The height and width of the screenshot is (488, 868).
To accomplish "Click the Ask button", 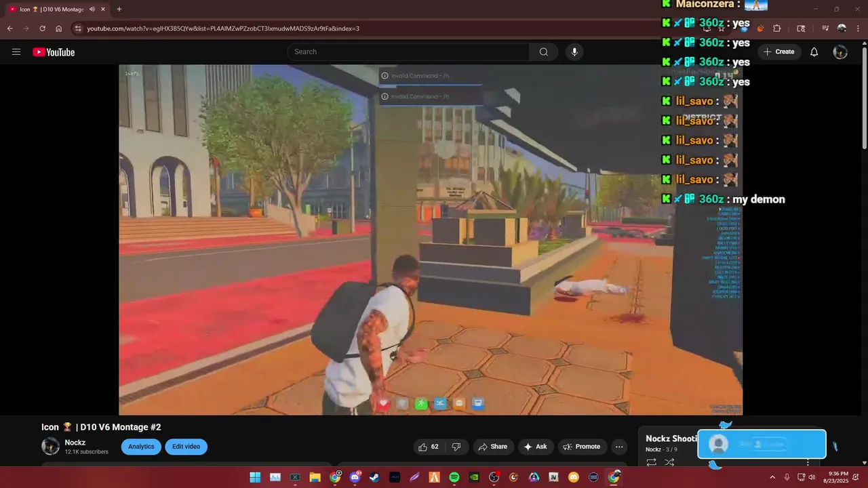I will point(535,447).
